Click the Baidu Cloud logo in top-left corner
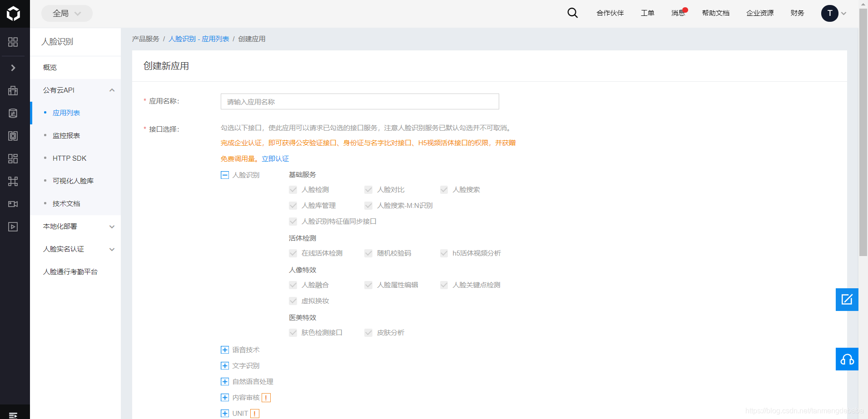The width and height of the screenshot is (868, 419). coord(14,13)
